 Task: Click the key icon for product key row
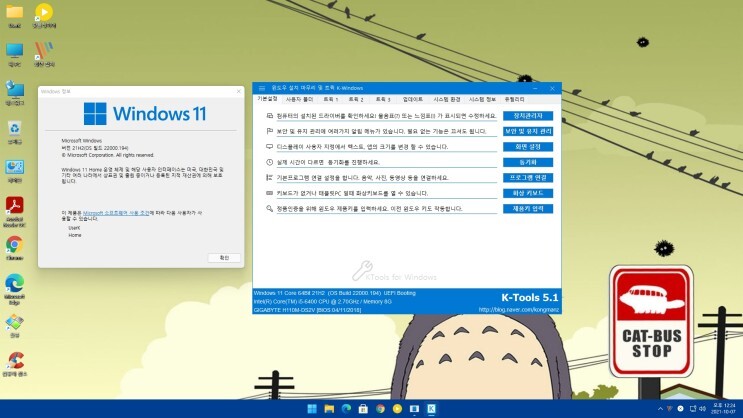click(x=270, y=209)
